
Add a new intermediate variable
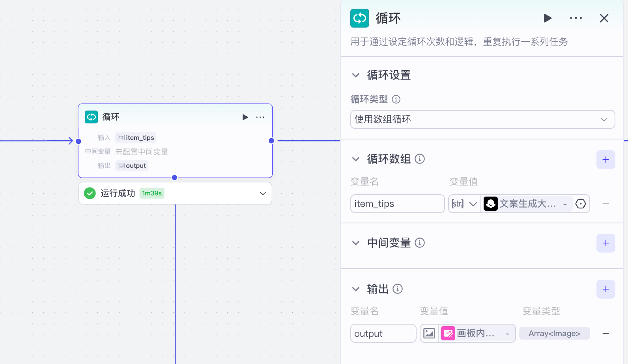(x=606, y=243)
